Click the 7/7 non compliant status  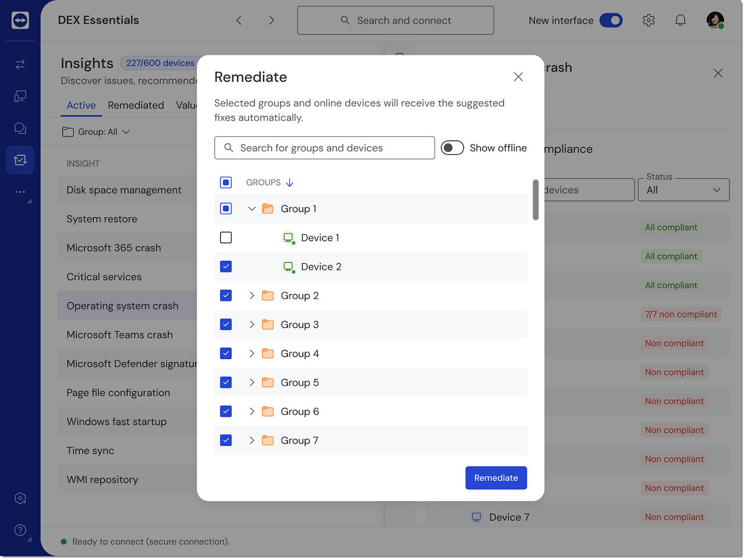(x=681, y=314)
